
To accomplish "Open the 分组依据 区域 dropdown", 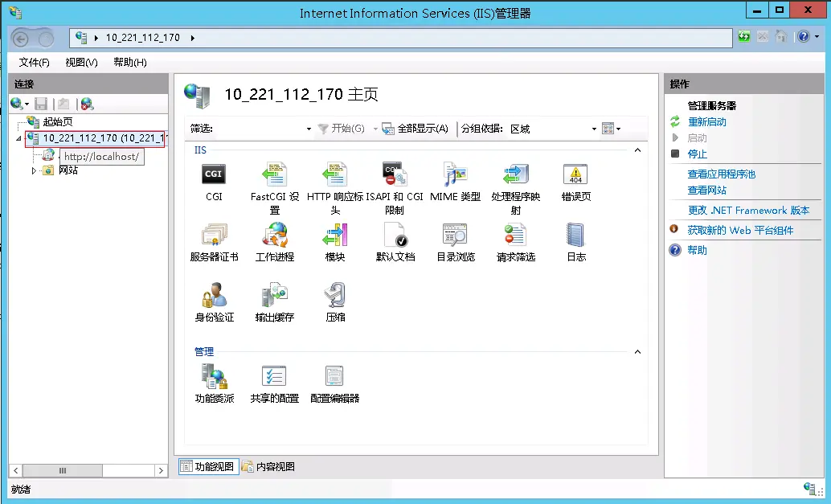I will (594, 129).
